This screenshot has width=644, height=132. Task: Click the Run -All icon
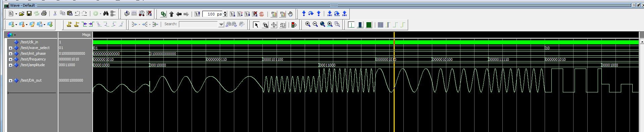coord(247,14)
